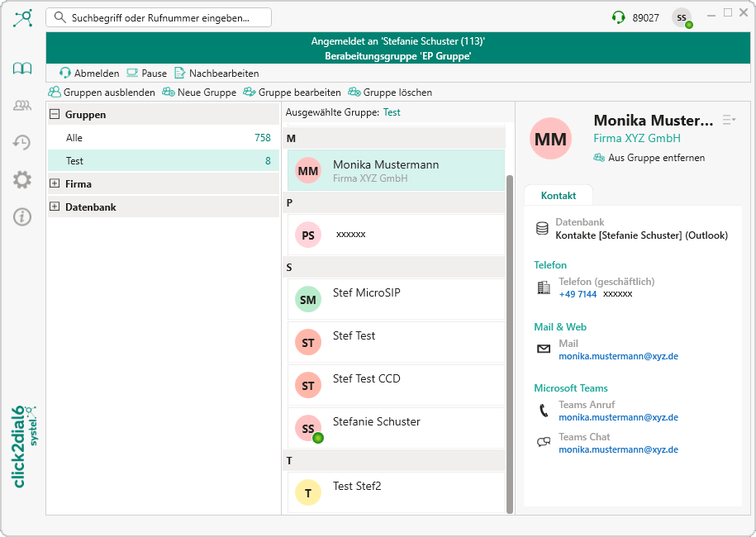Open the info icon in sidebar

[x=22, y=216]
